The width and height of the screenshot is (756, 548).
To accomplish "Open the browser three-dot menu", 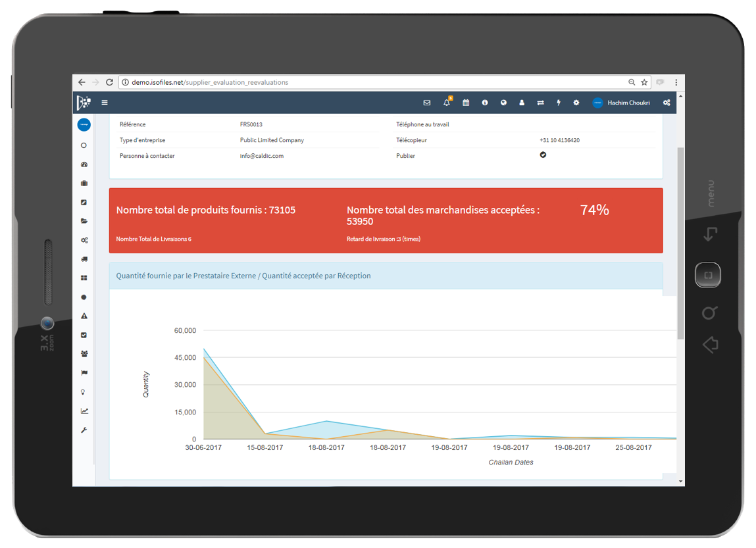I will pos(676,82).
